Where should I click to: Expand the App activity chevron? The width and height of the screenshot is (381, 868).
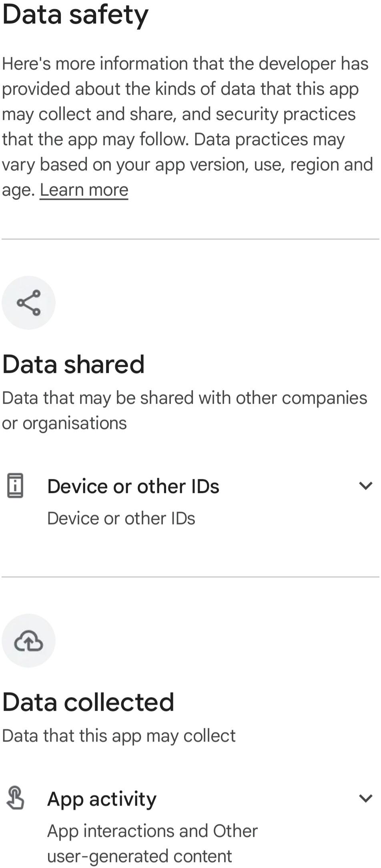click(x=366, y=798)
